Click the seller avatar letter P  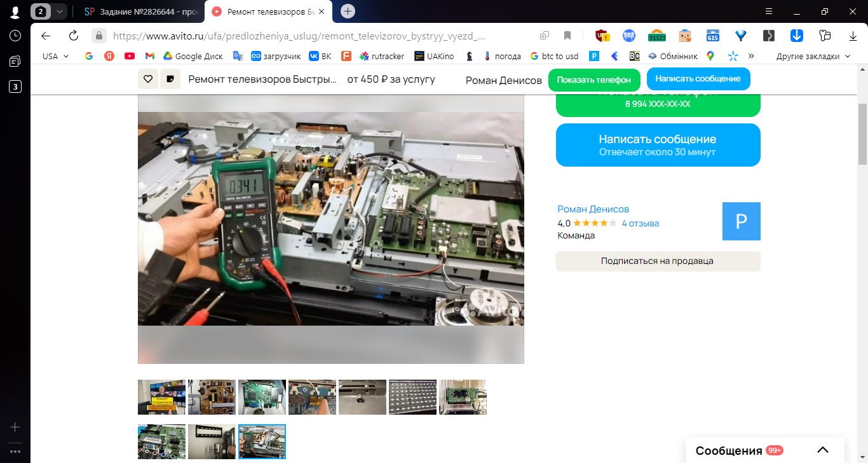[741, 221]
